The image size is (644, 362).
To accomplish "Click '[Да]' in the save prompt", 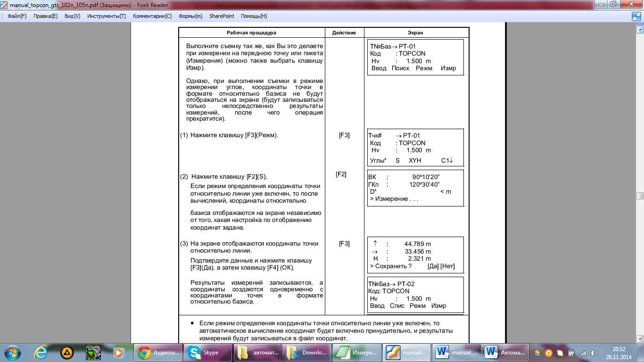I will [x=433, y=266].
